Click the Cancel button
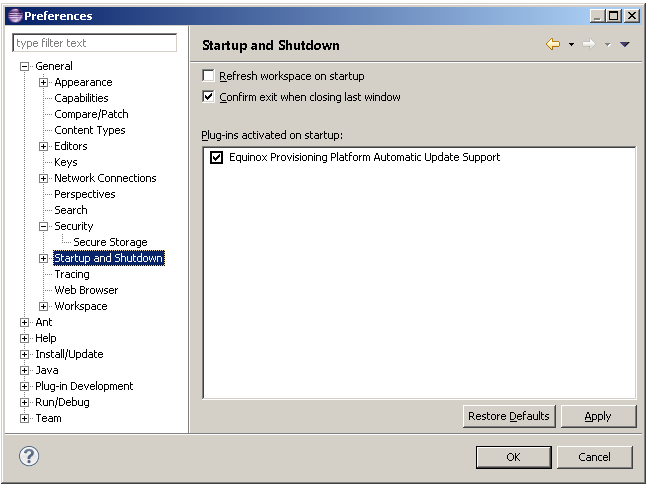Image resolution: width=647 pixels, height=485 pixels. [594, 457]
